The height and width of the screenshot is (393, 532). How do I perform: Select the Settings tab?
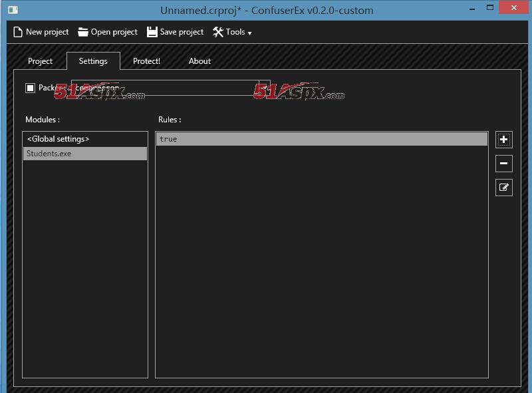(93, 61)
